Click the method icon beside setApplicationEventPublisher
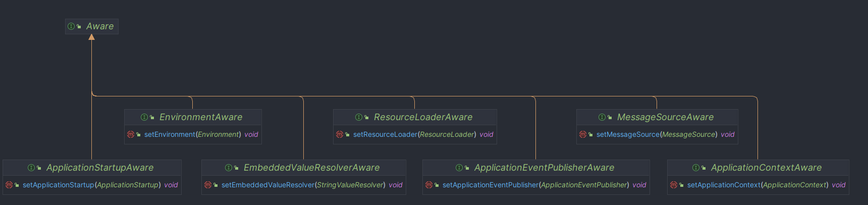 pyautogui.click(x=429, y=185)
